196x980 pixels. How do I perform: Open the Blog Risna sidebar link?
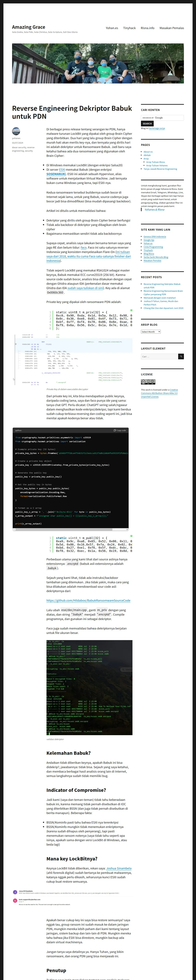(149, 254)
